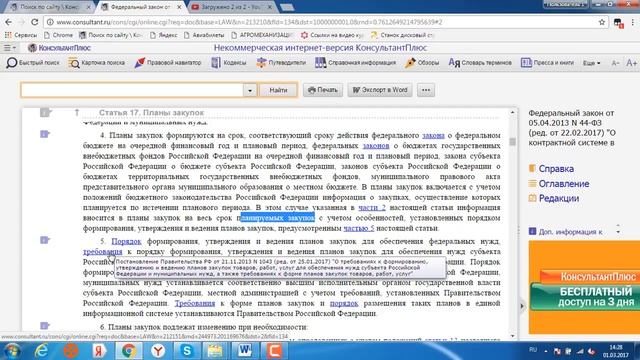640x360 pixels.
Task: Click bookmark icon beside Статья 17 header
Action: tap(45, 112)
